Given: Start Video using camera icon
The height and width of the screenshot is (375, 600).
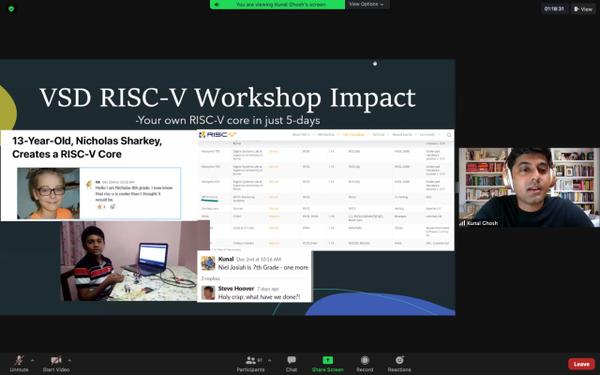Looking at the screenshot, I should point(56,363).
